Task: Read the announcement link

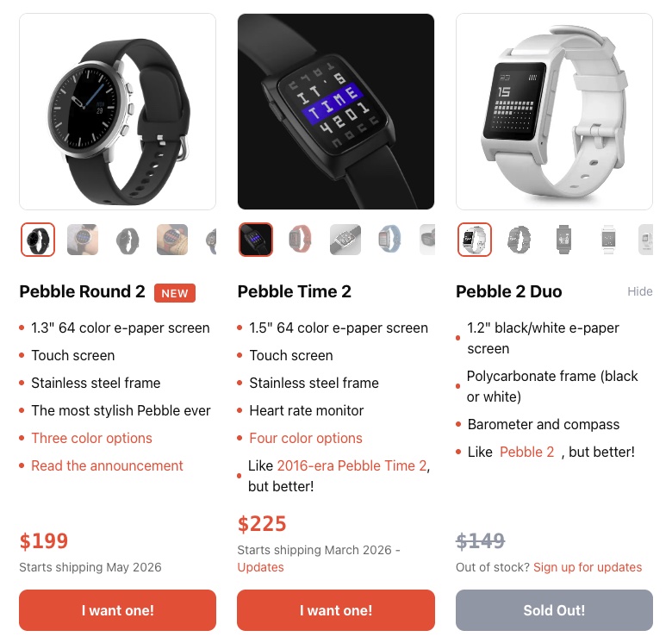Action: (x=107, y=465)
